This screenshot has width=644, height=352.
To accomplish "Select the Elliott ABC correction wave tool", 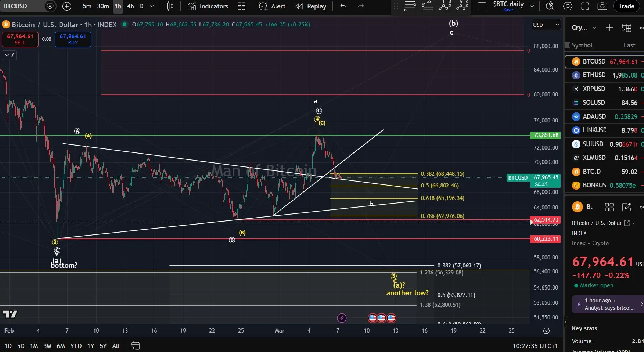I will [463, 6].
